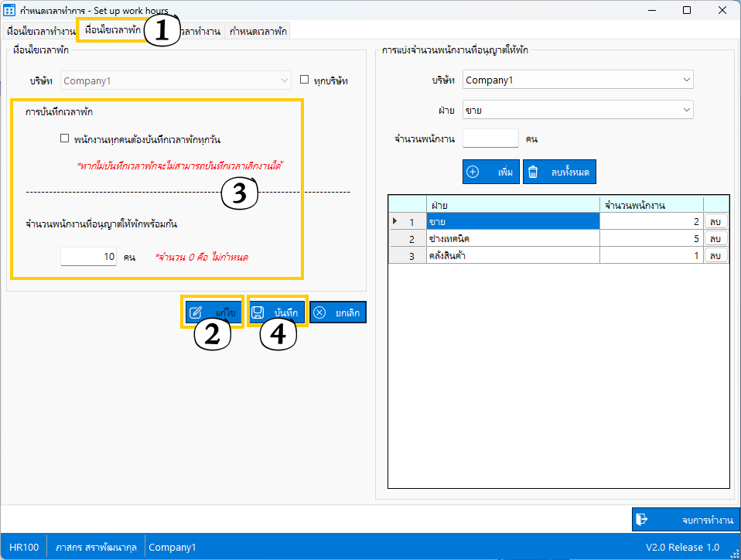Click the simultaneous break count field showing 10

coord(88,256)
